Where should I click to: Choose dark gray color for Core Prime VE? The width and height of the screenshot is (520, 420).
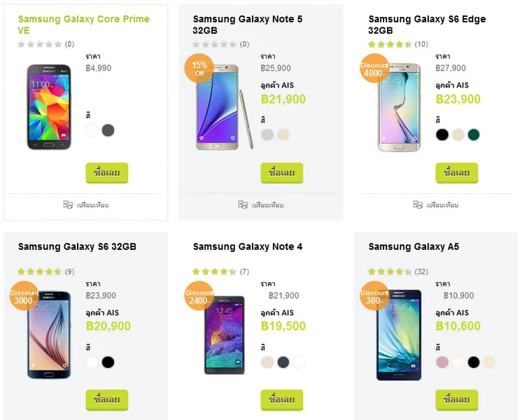108,130
